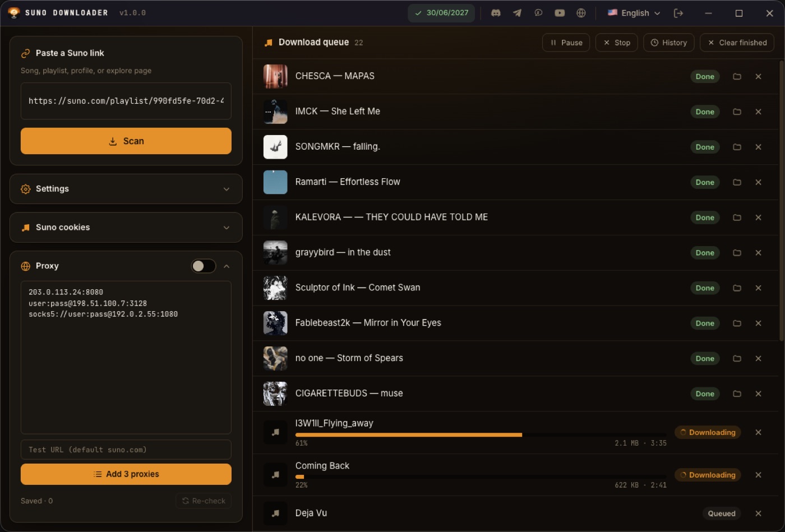
Task: Open folder for graybird — in the dust
Action: (737, 253)
